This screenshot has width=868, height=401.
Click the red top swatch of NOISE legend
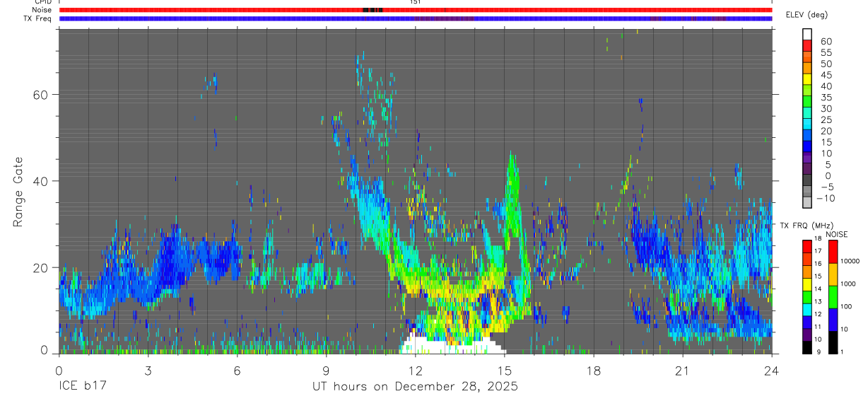pos(833,250)
